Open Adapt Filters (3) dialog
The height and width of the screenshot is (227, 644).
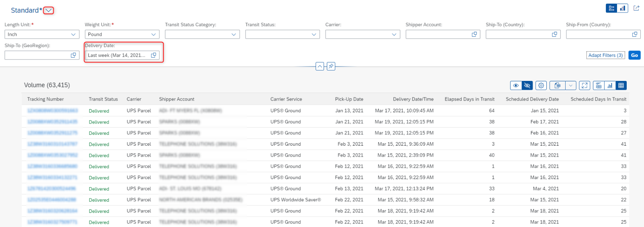[605, 56]
